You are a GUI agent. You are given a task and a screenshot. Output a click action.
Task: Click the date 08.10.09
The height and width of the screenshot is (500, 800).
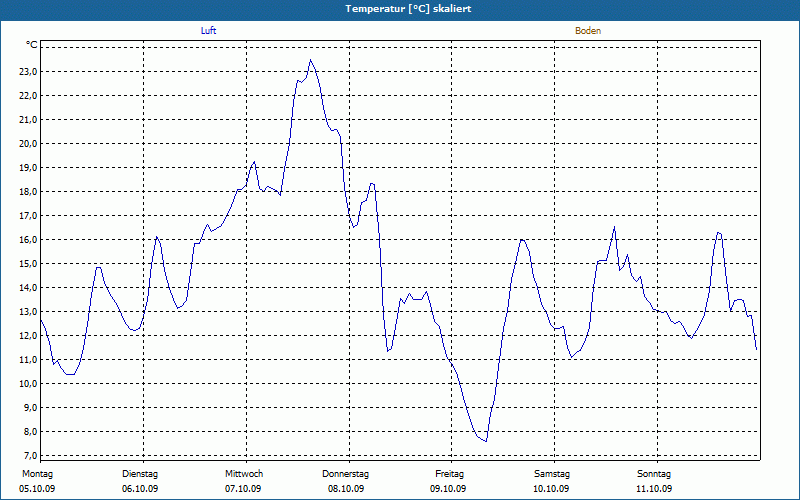(346, 489)
